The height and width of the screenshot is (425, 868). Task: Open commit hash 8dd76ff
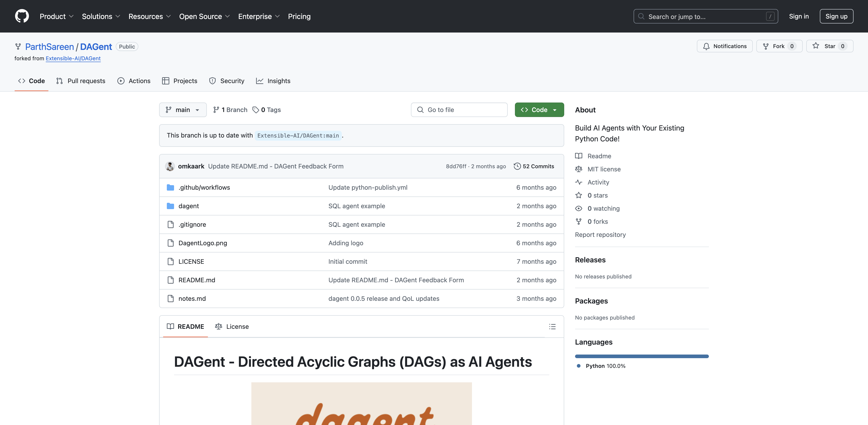coord(456,166)
